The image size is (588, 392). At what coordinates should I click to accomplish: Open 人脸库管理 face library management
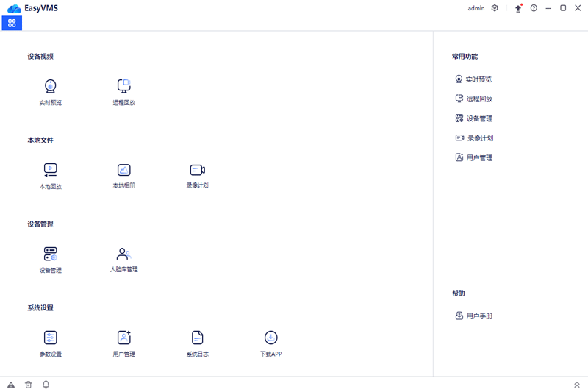click(123, 254)
